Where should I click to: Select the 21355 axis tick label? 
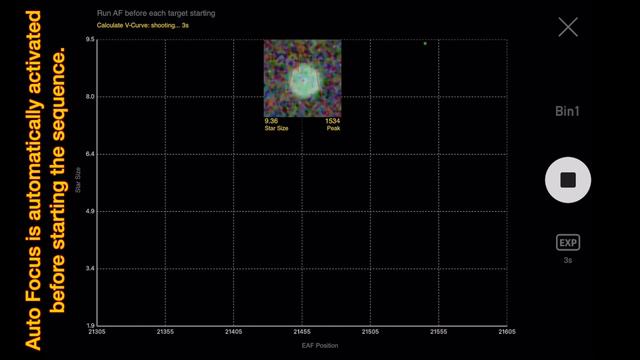(165, 332)
